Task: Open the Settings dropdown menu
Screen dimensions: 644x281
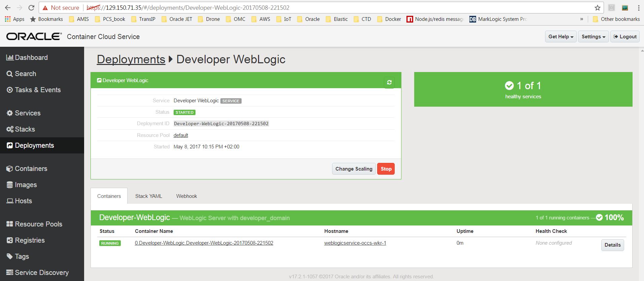Action: (593, 37)
